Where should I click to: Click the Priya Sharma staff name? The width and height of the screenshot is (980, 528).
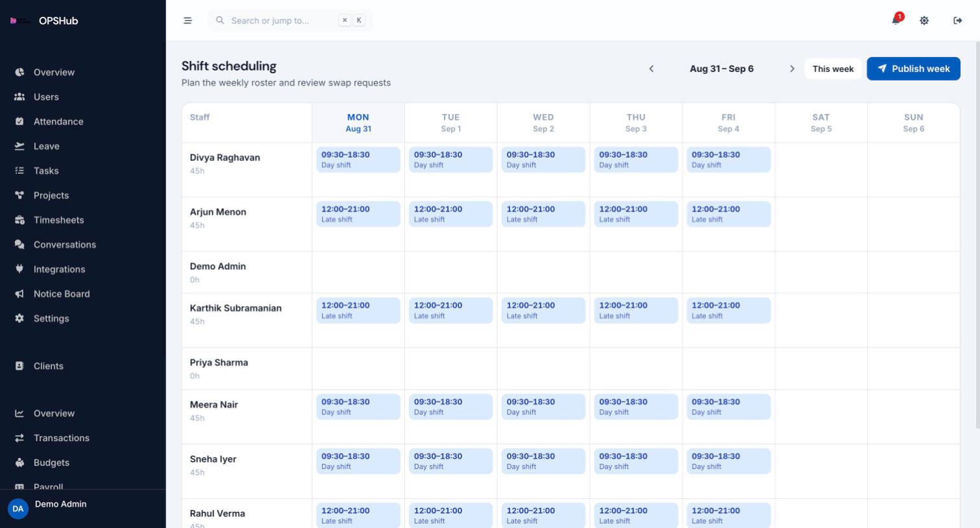click(x=219, y=363)
